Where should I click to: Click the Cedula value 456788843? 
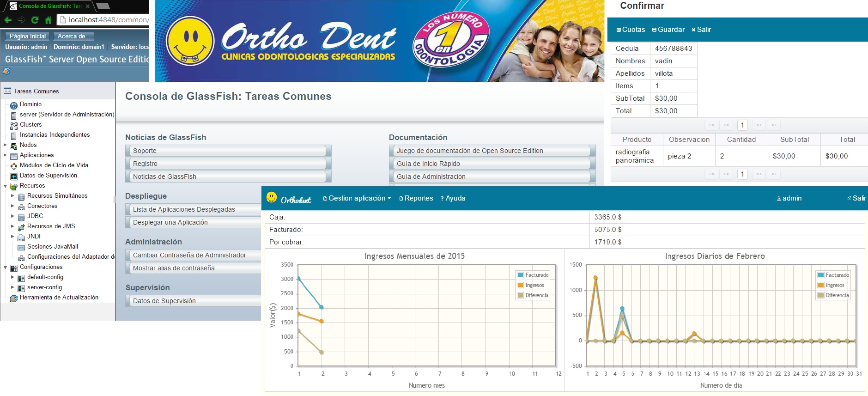[674, 49]
